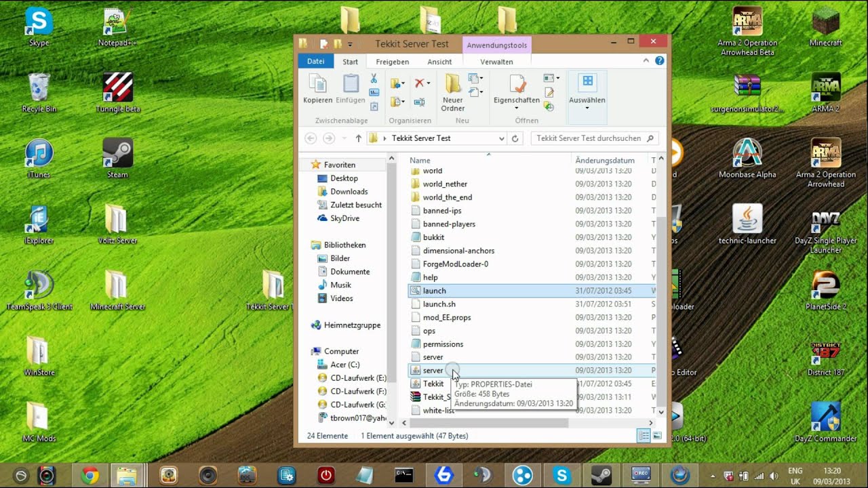The width and height of the screenshot is (868, 488).
Task: Go up one folder level
Action: tap(359, 138)
